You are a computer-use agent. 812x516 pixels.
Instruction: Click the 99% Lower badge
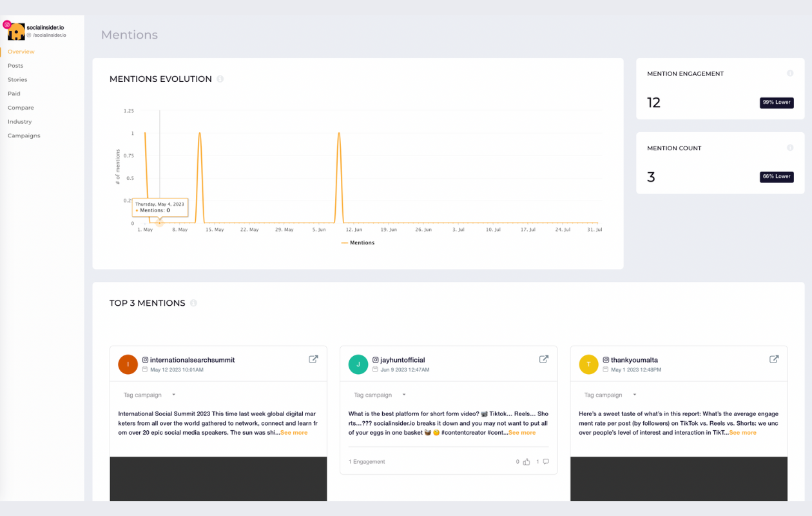tap(777, 103)
